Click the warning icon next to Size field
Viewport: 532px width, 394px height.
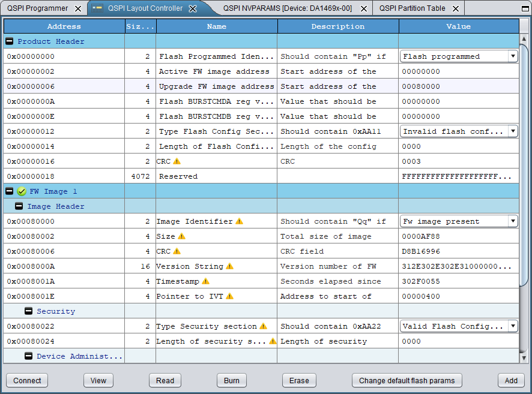click(x=181, y=236)
